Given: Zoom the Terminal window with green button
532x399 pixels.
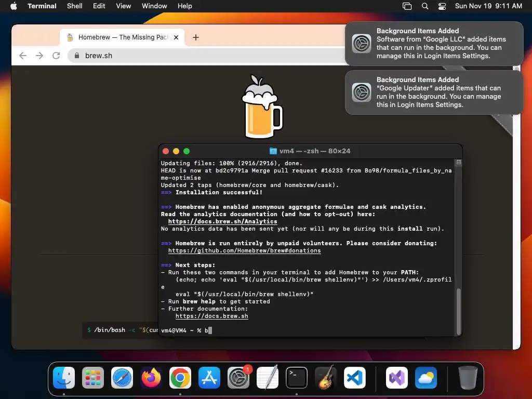Looking at the screenshot, I should click(187, 151).
